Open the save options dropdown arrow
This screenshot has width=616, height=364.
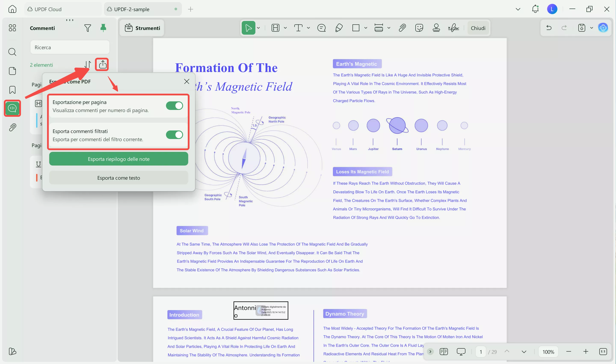(x=591, y=28)
